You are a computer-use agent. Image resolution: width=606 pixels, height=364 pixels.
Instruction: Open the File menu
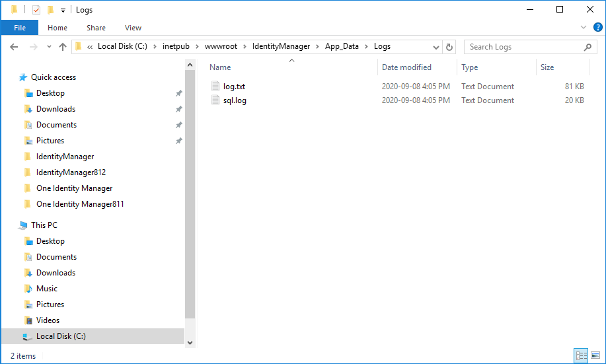20,28
